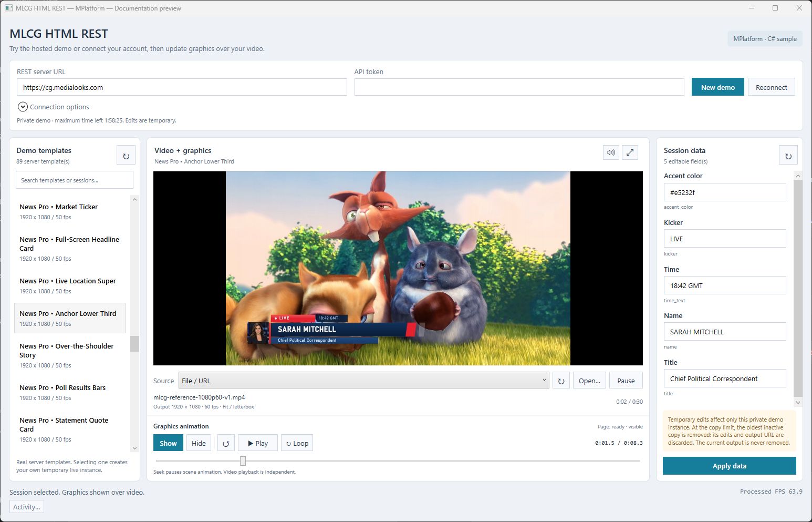Toggle Loop for the graphics animation
Screen dimensions: 812x522
click(x=297, y=443)
